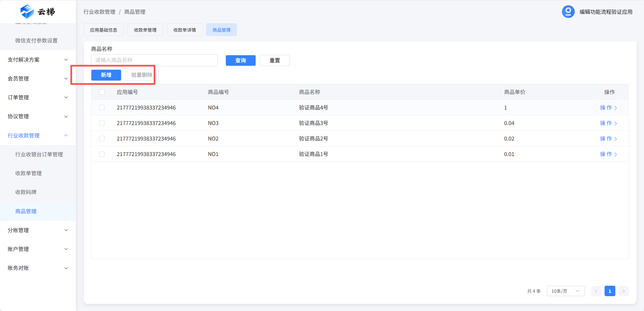Click the 新增 button
Viewport: 644px width, 311px height.
tap(106, 75)
